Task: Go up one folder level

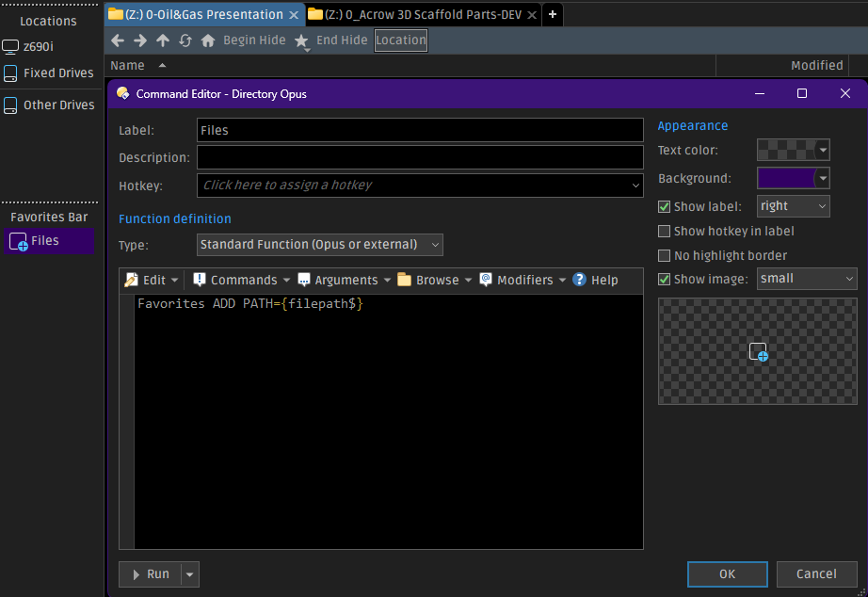Action: tap(163, 40)
